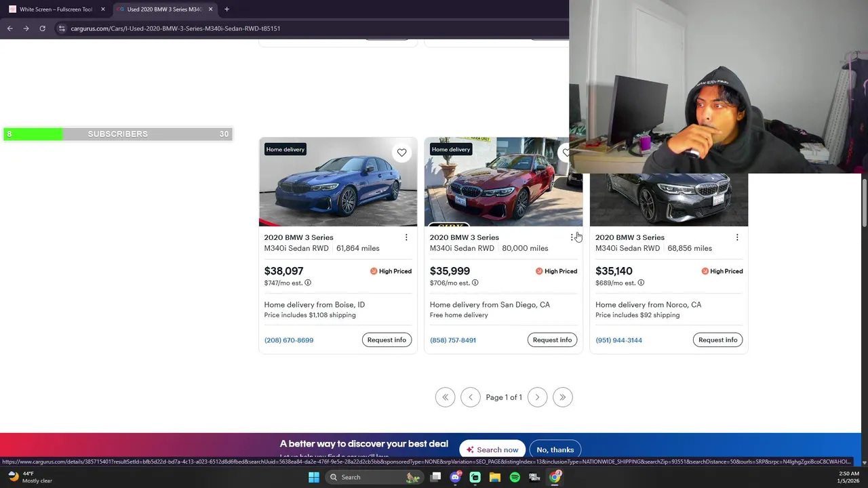The width and height of the screenshot is (868, 488).
Task: Reload the CarGurus page
Action: [x=42, y=28]
